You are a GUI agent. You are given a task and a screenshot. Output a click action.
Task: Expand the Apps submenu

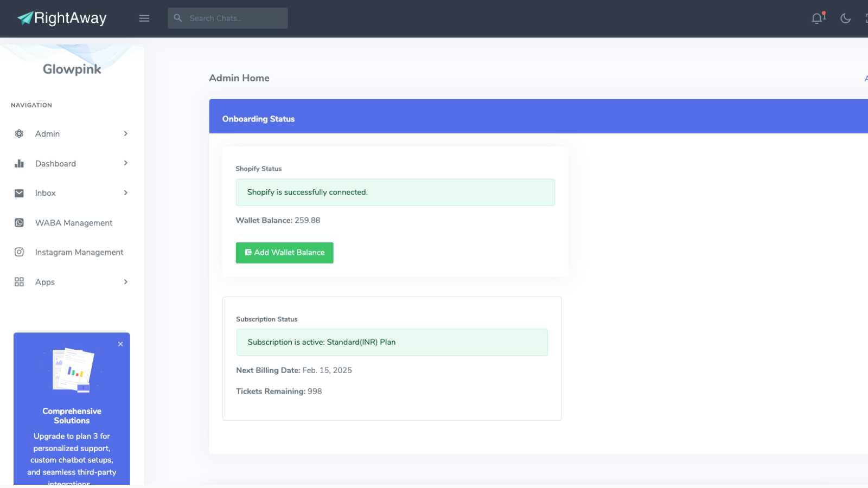125,281
